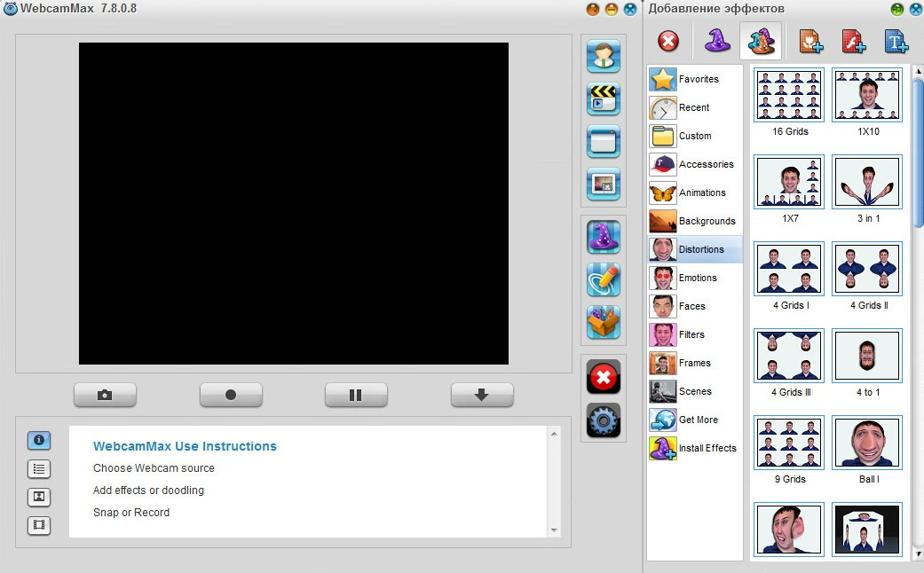Choose the screen window source icon
Image resolution: width=924 pixels, height=573 pixels.
pos(603,141)
